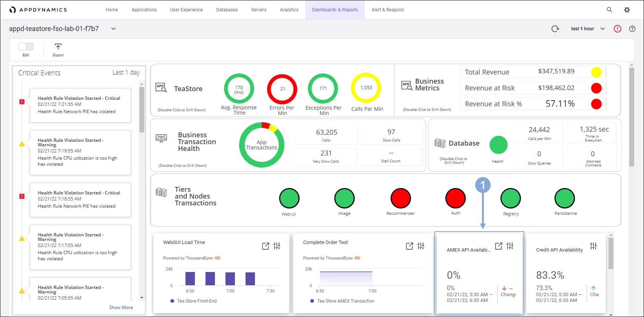Screen dimensions: 644x317
Task: Click the search magnifier icon
Action: [x=609, y=10]
